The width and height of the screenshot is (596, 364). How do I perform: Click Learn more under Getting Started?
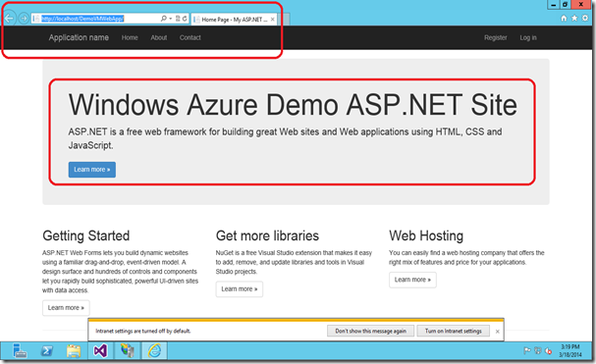[x=66, y=308]
